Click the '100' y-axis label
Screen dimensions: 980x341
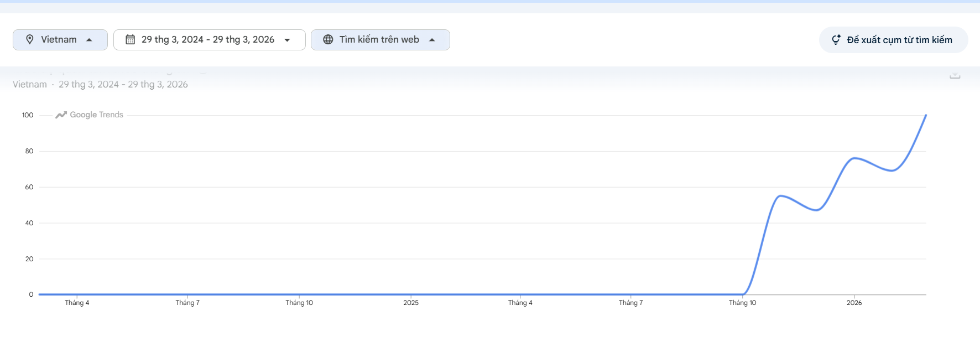(x=28, y=115)
